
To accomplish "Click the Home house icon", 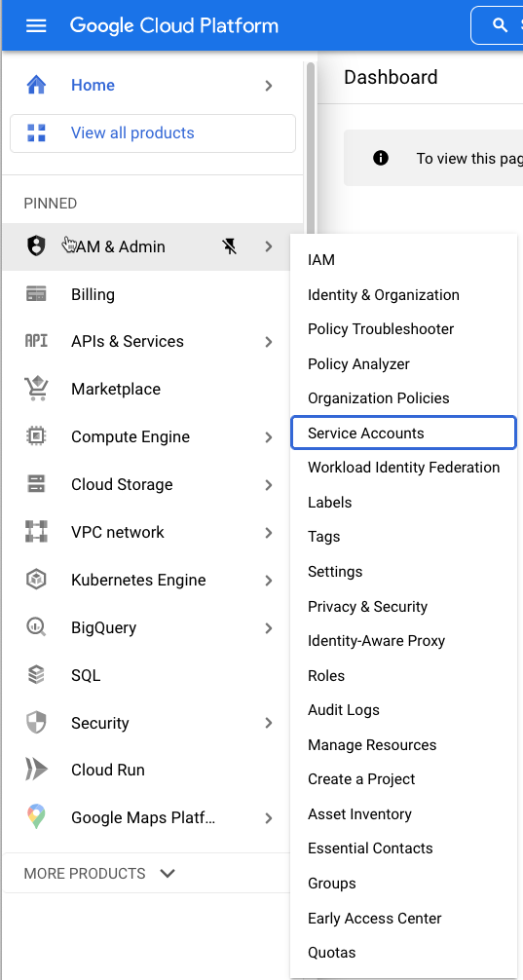I will click(x=36, y=85).
